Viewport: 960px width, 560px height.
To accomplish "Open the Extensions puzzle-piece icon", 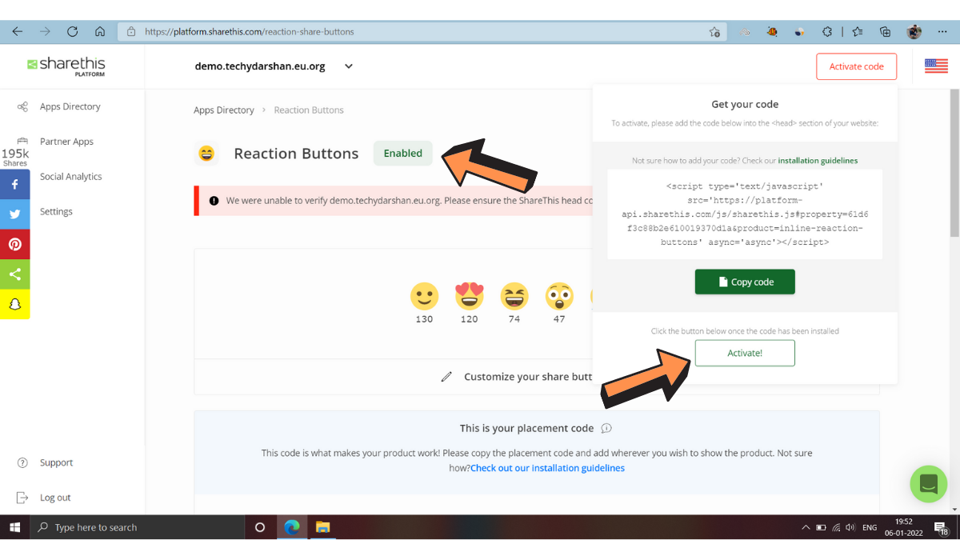I will 827,32.
